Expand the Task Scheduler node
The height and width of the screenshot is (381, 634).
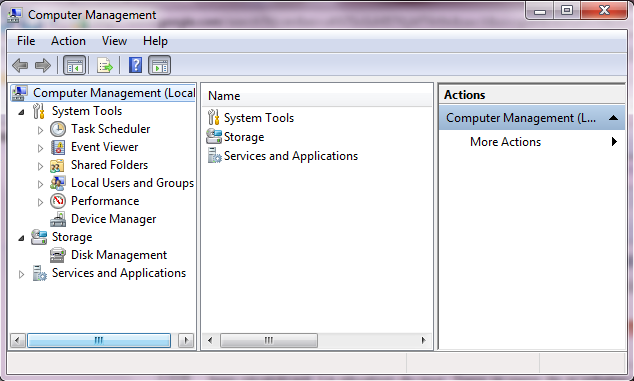tap(40, 130)
